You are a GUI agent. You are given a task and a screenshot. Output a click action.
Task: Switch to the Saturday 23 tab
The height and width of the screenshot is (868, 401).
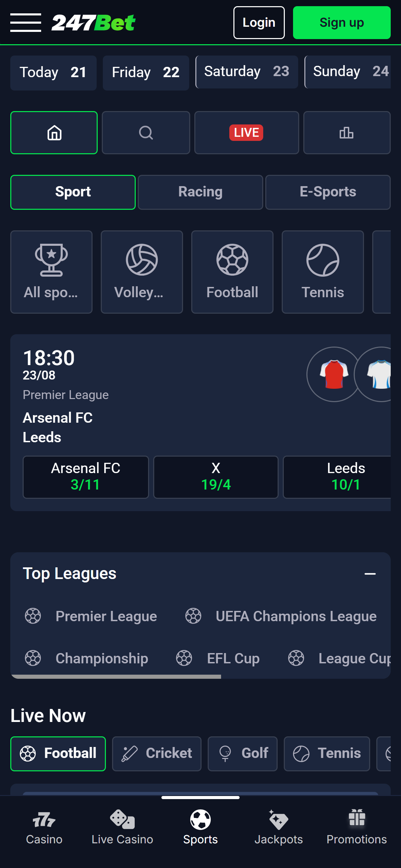247,72
